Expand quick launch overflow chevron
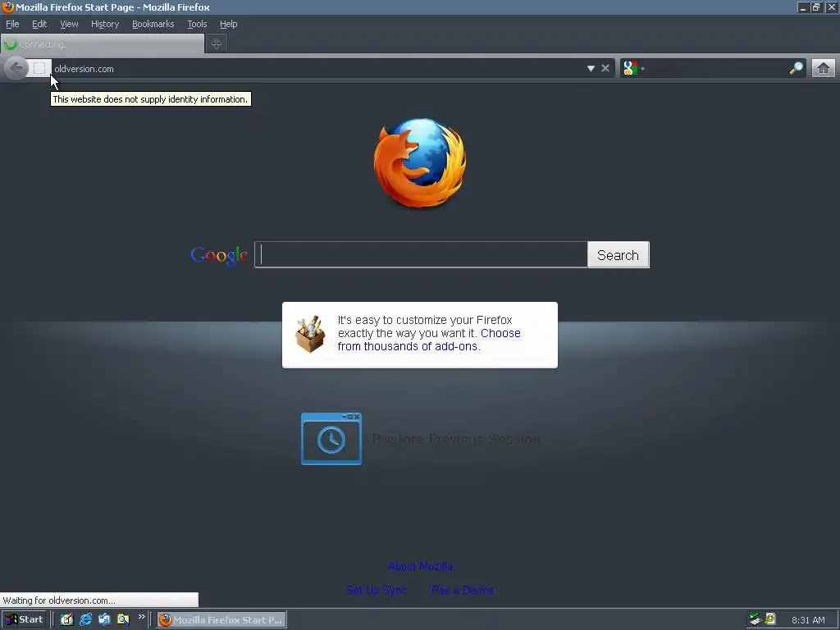 [x=141, y=617]
